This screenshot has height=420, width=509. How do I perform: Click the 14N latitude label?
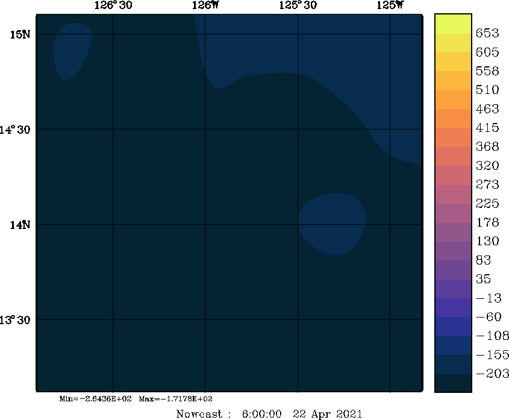tap(20, 224)
